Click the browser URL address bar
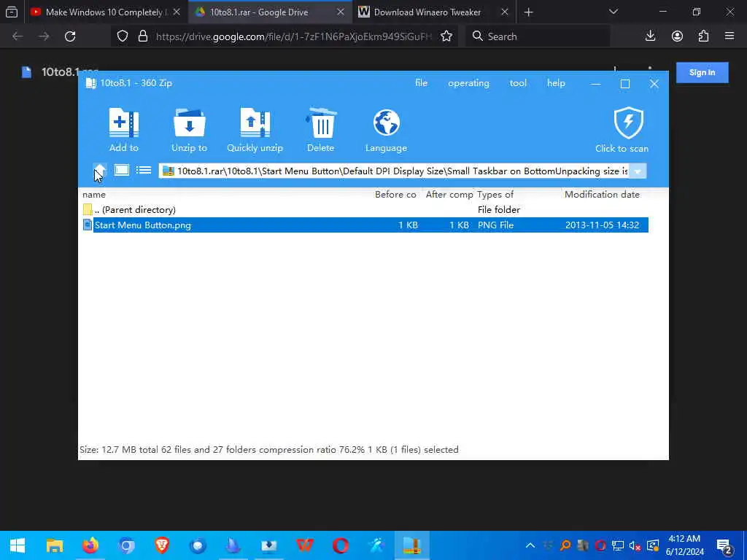This screenshot has width=747, height=560. click(293, 36)
